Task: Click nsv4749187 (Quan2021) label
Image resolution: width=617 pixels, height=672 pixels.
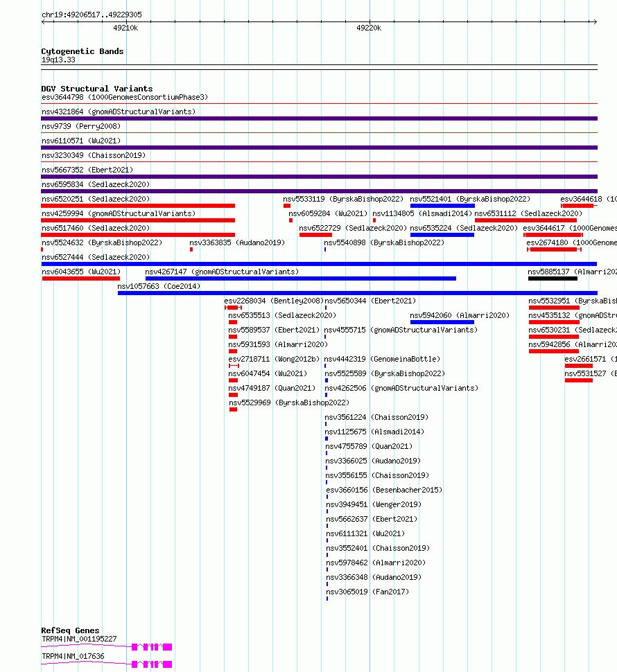Action: pos(272,389)
